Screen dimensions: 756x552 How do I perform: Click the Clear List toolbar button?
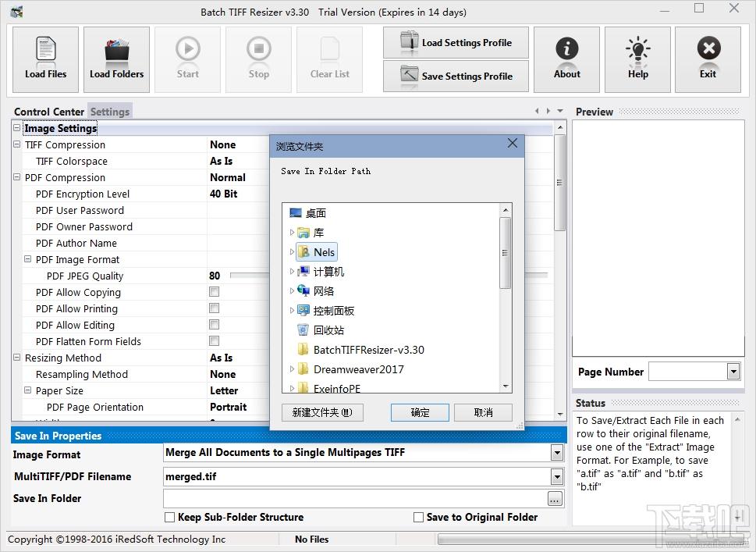point(329,59)
